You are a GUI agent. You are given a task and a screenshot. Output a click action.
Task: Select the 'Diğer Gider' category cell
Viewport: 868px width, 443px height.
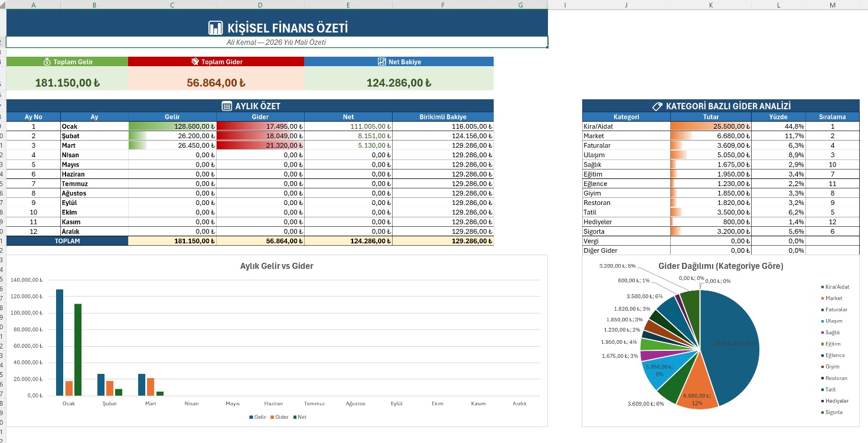coord(626,250)
